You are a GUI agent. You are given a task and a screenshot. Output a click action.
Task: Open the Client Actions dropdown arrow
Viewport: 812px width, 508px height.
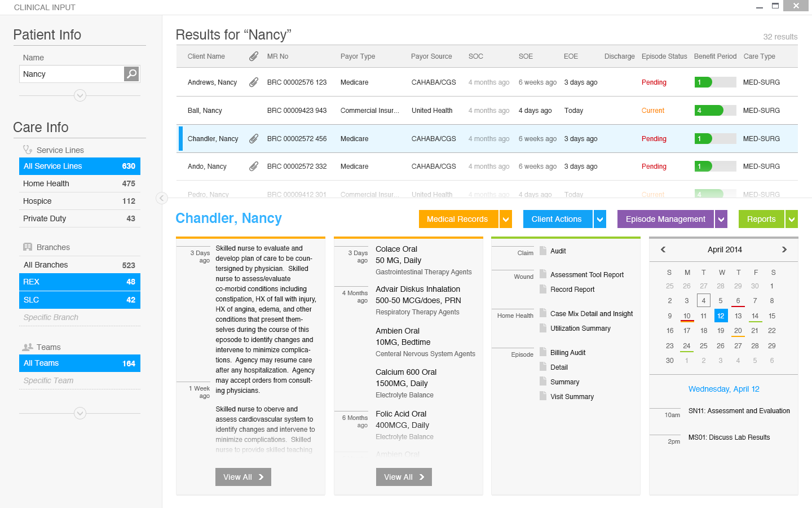tap(600, 220)
